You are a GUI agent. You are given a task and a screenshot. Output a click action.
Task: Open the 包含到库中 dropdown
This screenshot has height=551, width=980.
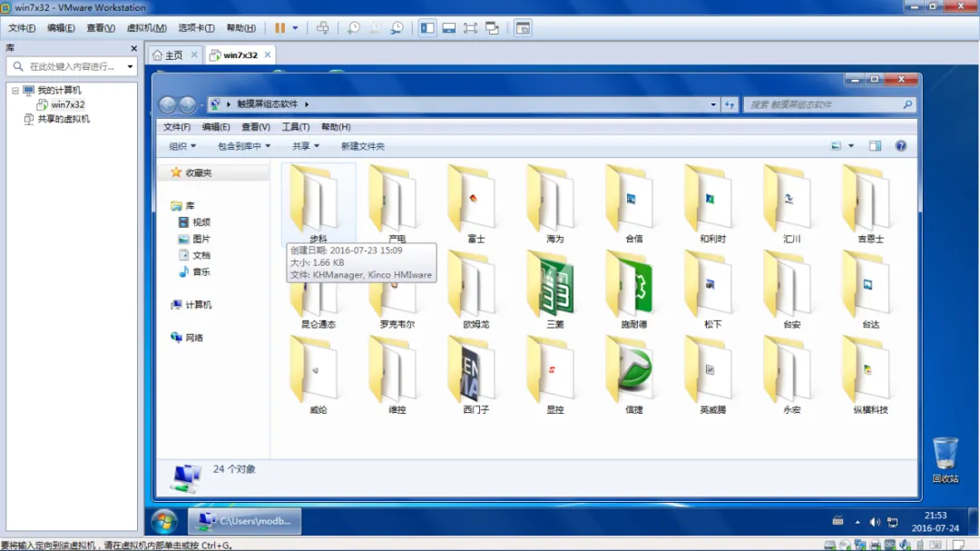coord(244,146)
